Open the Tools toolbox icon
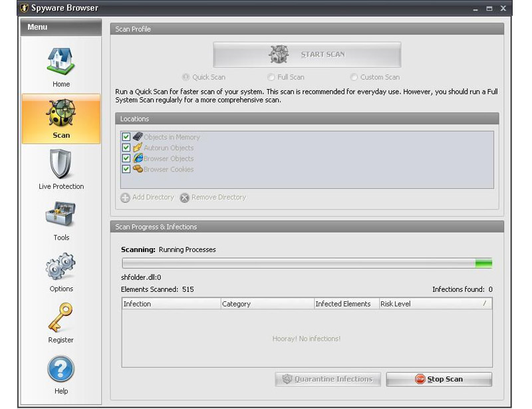This screenshot has height=409, width=532. [61, 215]
